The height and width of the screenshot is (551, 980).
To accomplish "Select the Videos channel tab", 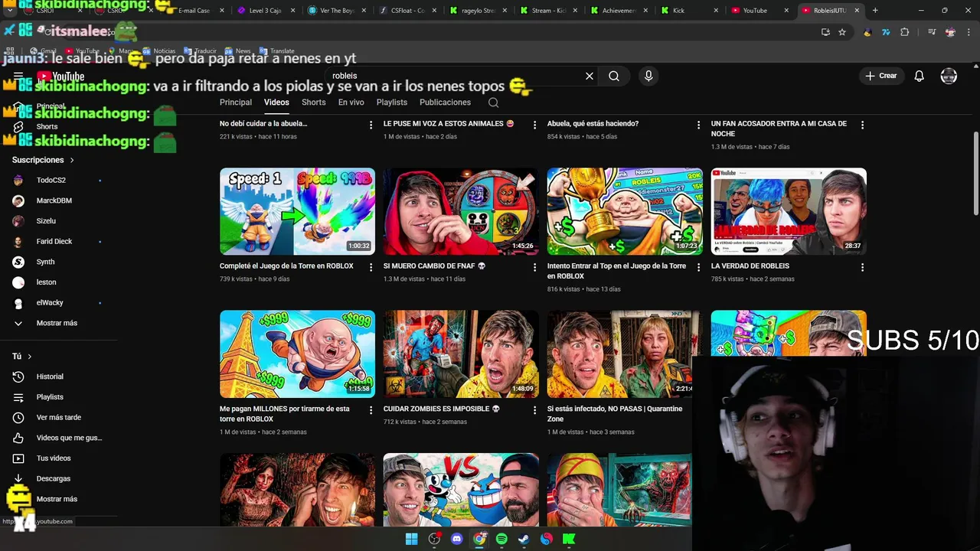I will pyautogui.click(x=276, y=103).
